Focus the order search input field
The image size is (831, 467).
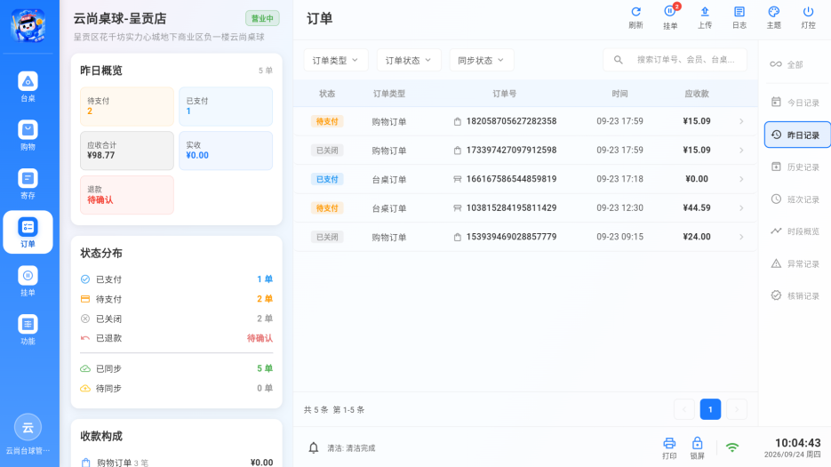click(675, 60)
